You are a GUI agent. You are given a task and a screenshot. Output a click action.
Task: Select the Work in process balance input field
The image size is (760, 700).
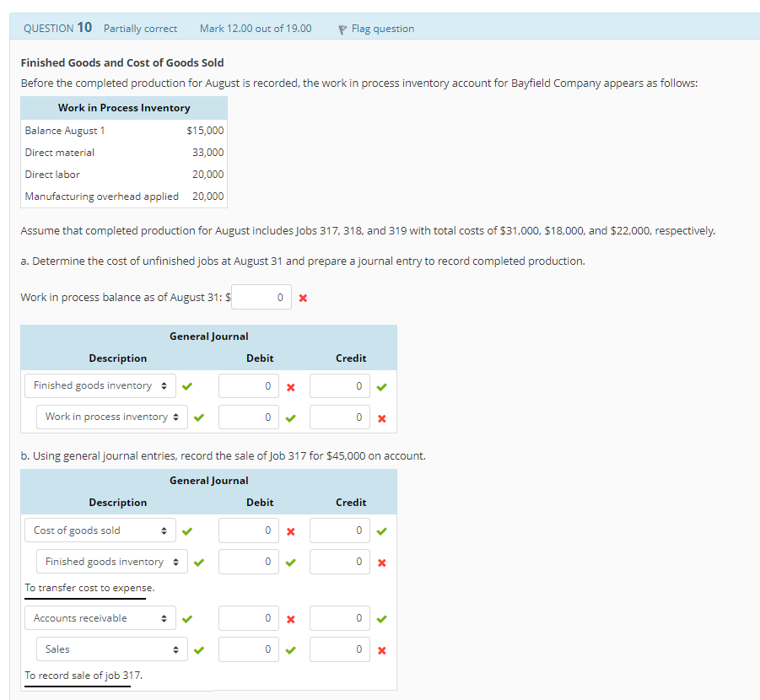(x=261, y=297)
